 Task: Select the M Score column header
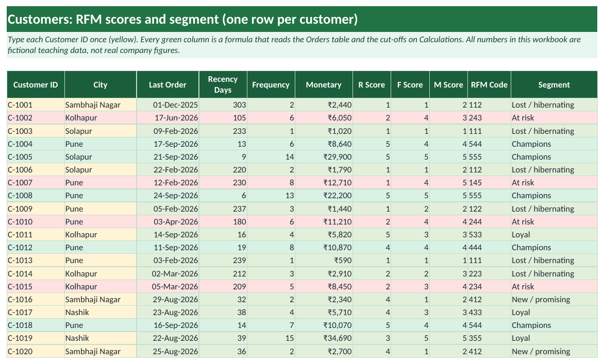pos(448,84)
